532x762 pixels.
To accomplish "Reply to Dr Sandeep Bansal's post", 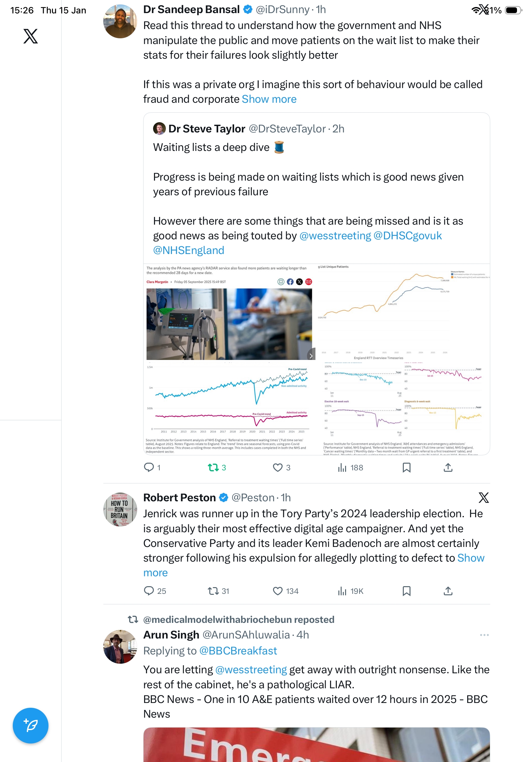I will tap(149, 467).
